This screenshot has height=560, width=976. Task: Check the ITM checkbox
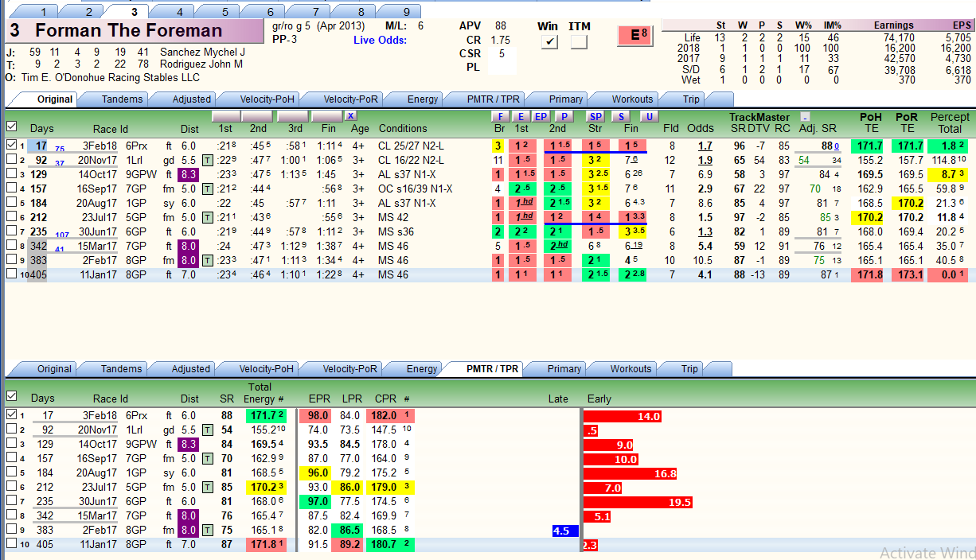click(579, 42)
